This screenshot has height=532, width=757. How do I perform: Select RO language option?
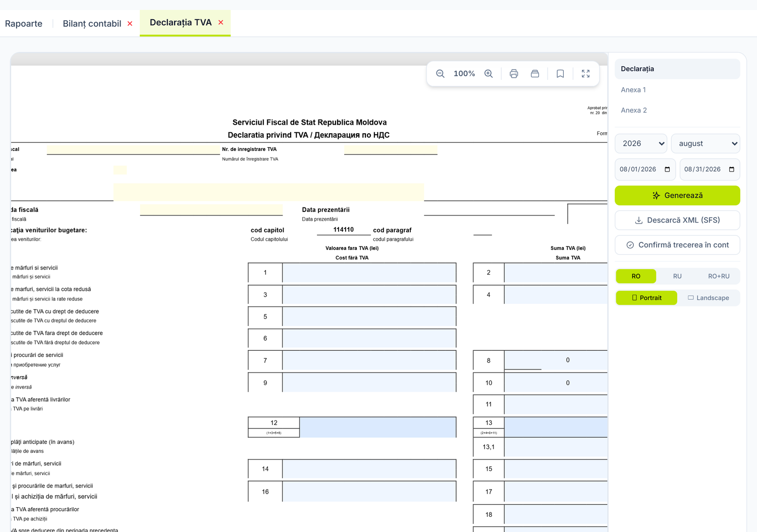coord(636,276)
